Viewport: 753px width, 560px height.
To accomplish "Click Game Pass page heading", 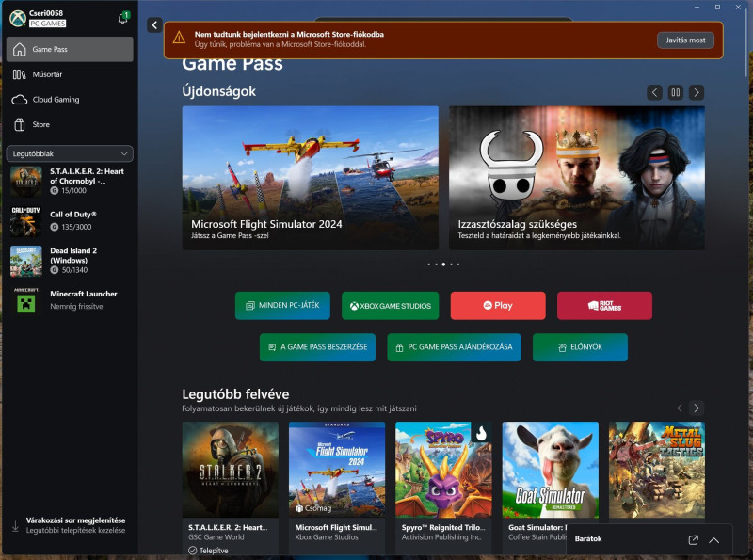I will pos(232,64).
